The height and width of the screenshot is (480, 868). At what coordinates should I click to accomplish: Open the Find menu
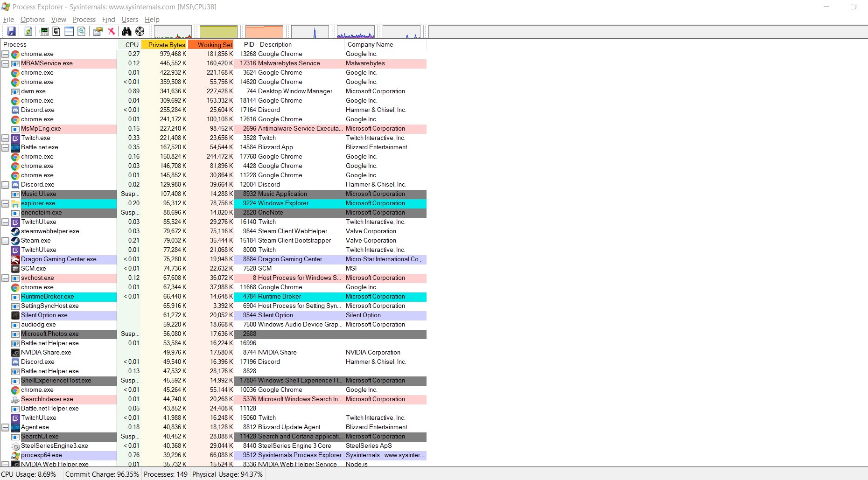click(x=109, y=20)
